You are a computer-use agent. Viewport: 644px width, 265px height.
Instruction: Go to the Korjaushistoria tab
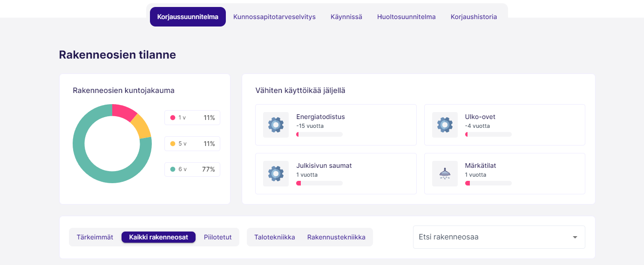coord(474,17)
